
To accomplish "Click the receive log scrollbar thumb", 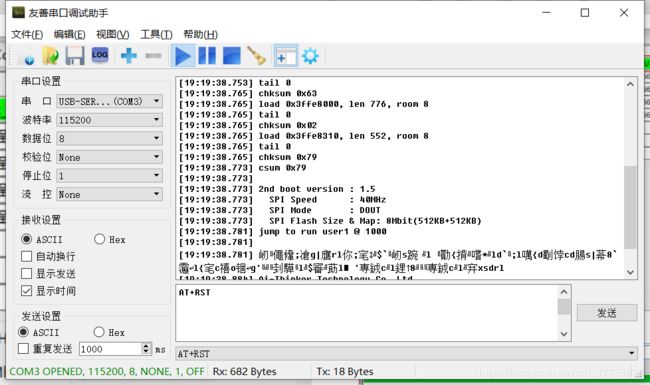I will coord(630,207).
